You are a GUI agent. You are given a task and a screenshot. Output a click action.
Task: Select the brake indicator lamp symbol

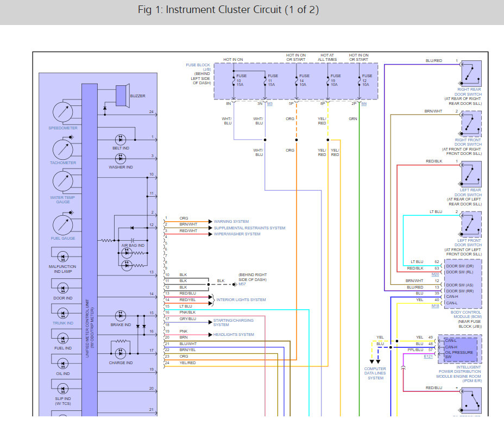(121, 316)
